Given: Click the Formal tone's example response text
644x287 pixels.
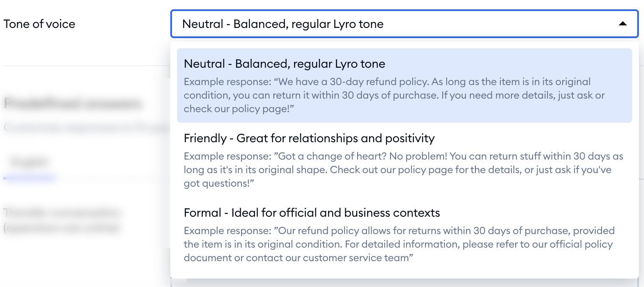Looking at the screenshot, I should point(399,244).
